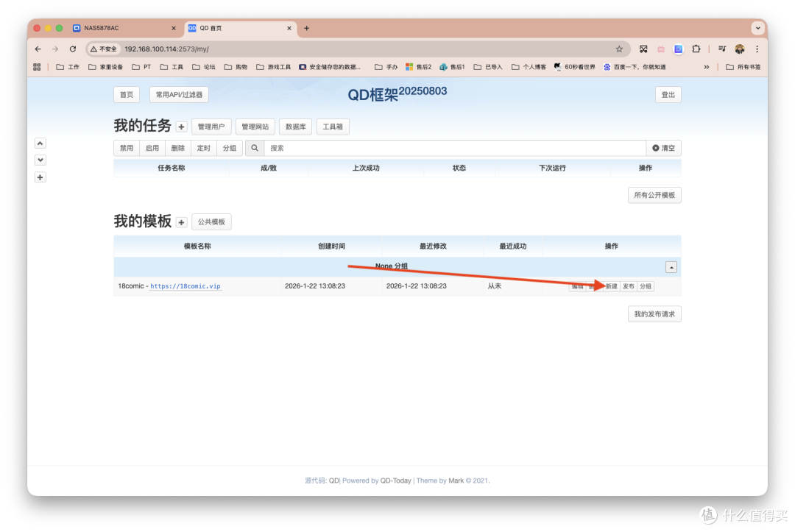Open 常用API/过滤器 page
The image size is (795, 532).
(179, 95)
